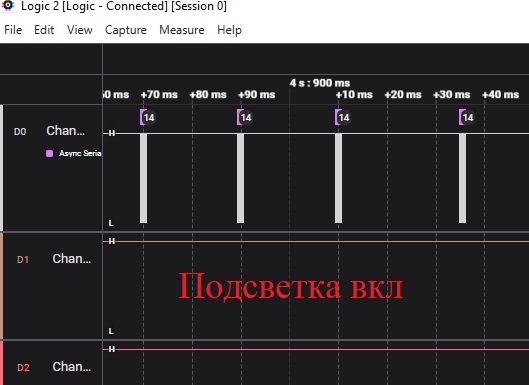This screenshot has width=529, height=385.
Task: Open the View menu
Action: tap(80, 30)
